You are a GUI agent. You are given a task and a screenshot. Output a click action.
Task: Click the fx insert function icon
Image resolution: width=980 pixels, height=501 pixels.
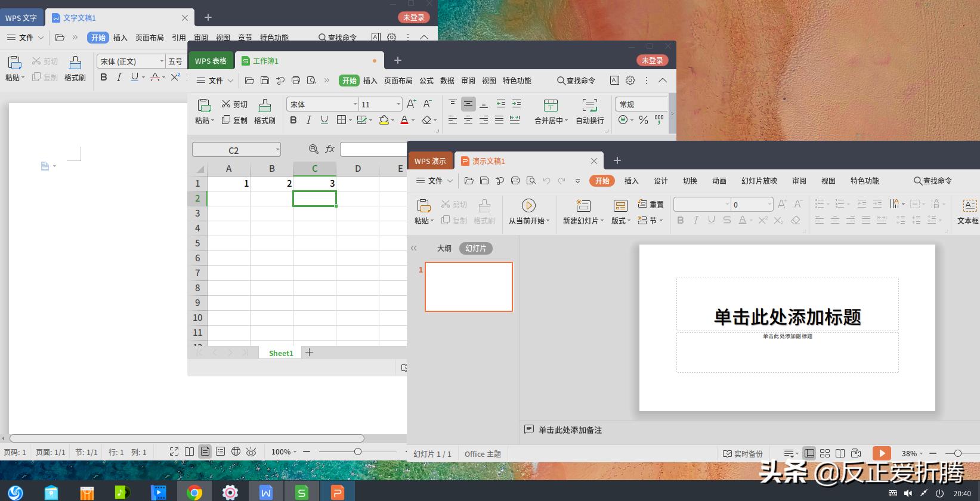(330, 149)
